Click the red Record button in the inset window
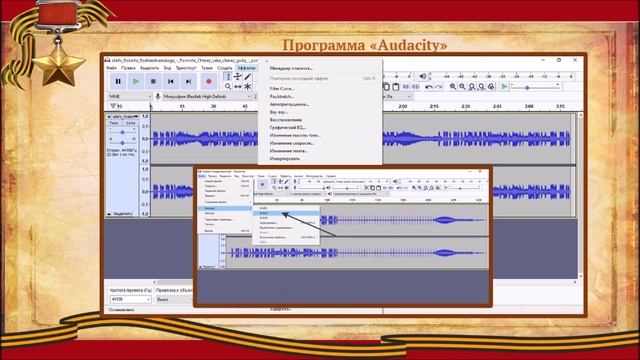 pos(262,184)
